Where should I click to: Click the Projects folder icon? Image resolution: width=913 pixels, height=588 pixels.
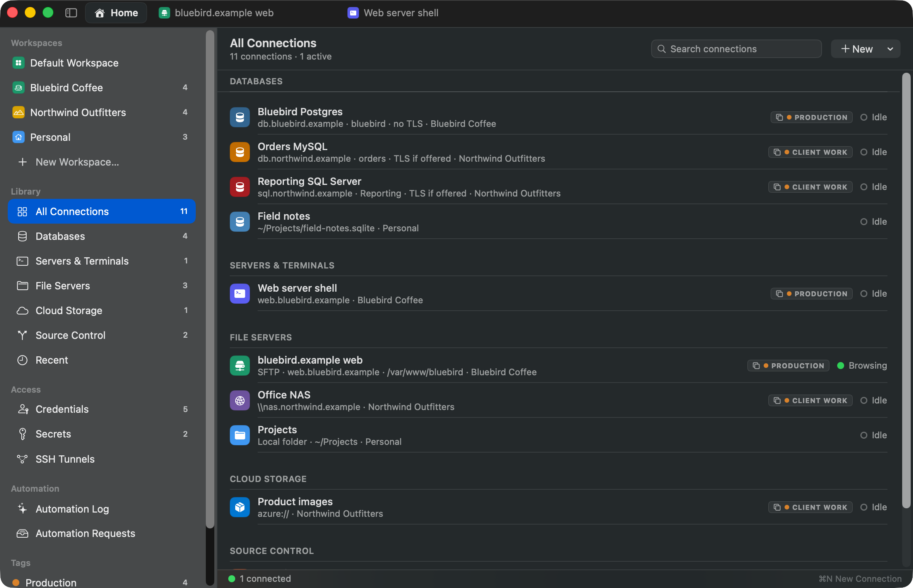[240, 435]
